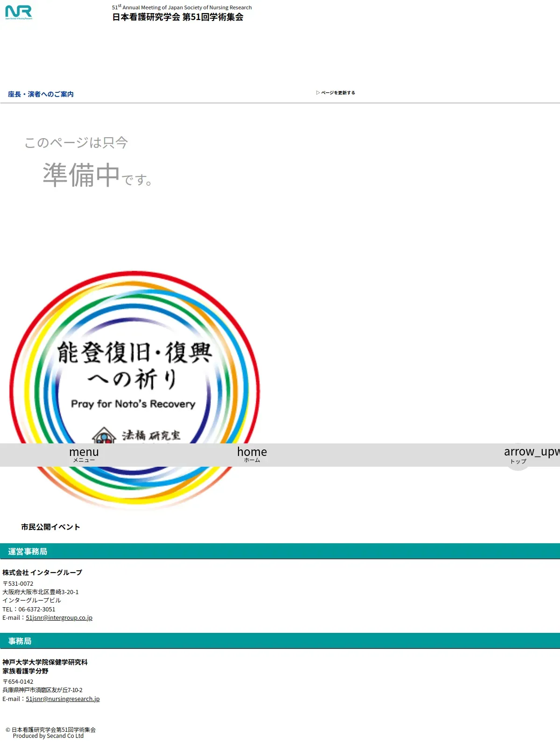Go to home via the bottom bar
Image resolution: width=560 pixels, height=743 pixels.
click(252, 455)
